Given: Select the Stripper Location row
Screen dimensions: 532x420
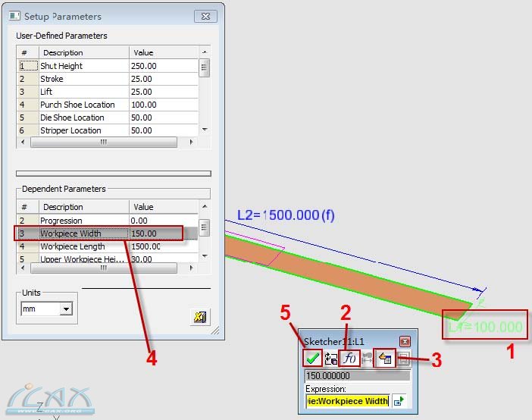Looking at the screenshot, I should click(x=107, y=130).
